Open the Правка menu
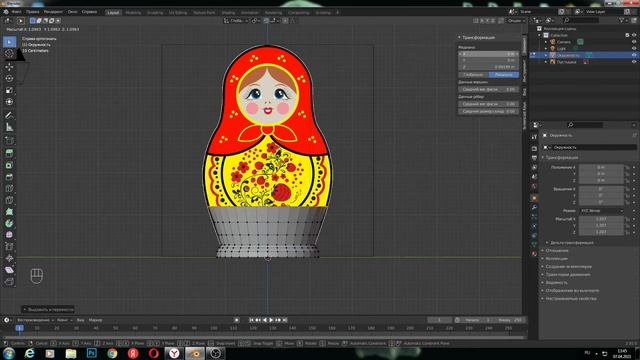 [33, 12]
